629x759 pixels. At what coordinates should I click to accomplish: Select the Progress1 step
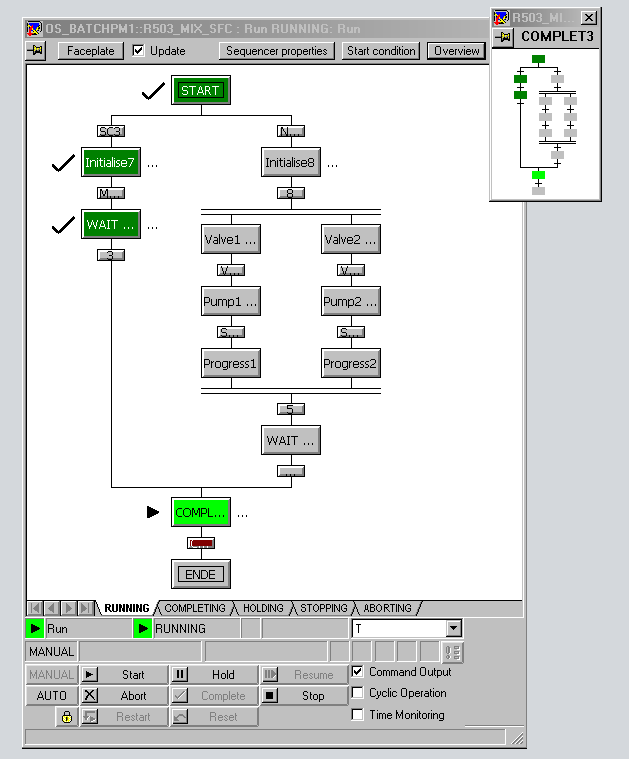pos(231,363)
